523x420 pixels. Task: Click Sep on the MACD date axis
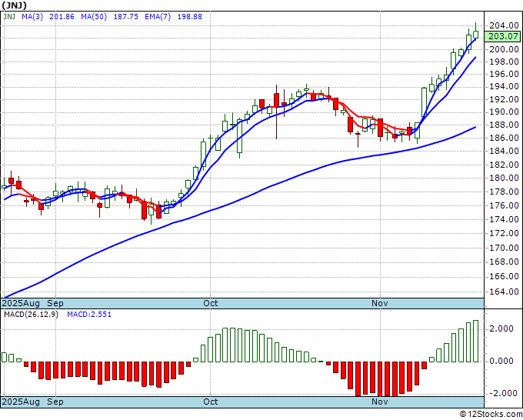click(55, 402)
